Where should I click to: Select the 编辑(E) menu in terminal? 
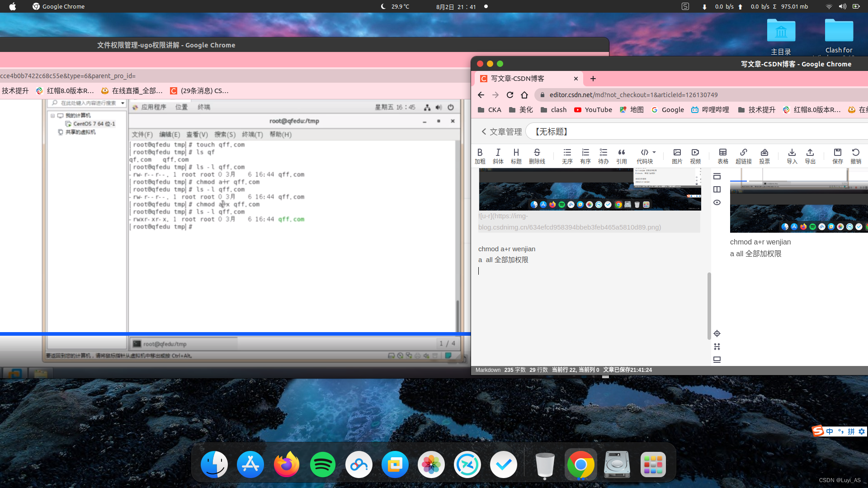pos(169,134)
